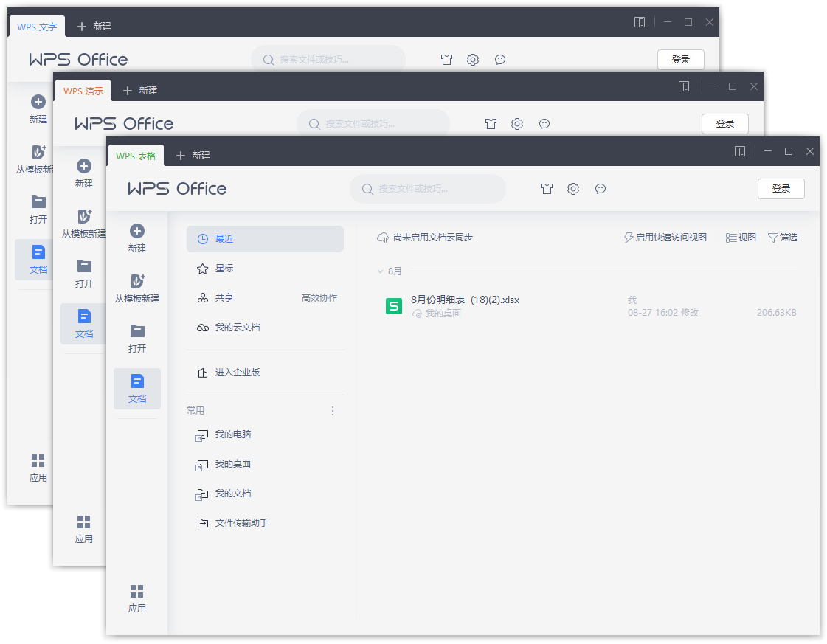
Task: Click layout switch icon in WPS 文字 title bar
Action: [x=640, y=22]
